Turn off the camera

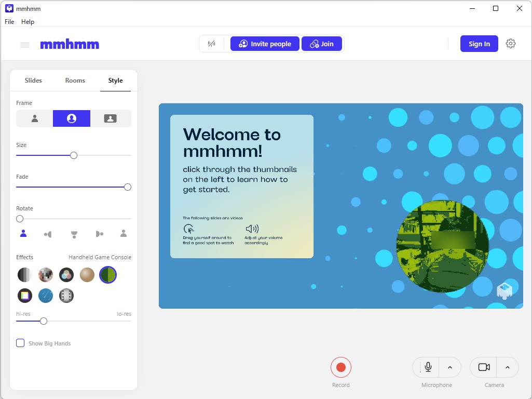(484, 367)
